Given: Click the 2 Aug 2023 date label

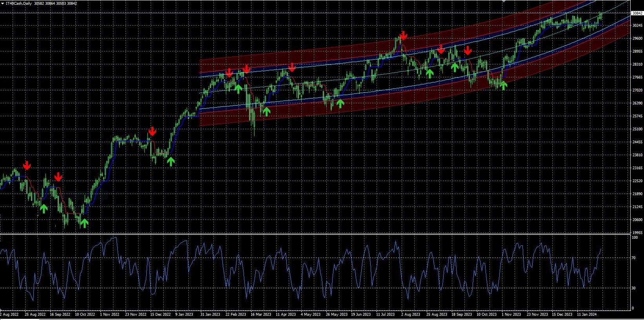Looking at the screenshot, I should 411,315.
